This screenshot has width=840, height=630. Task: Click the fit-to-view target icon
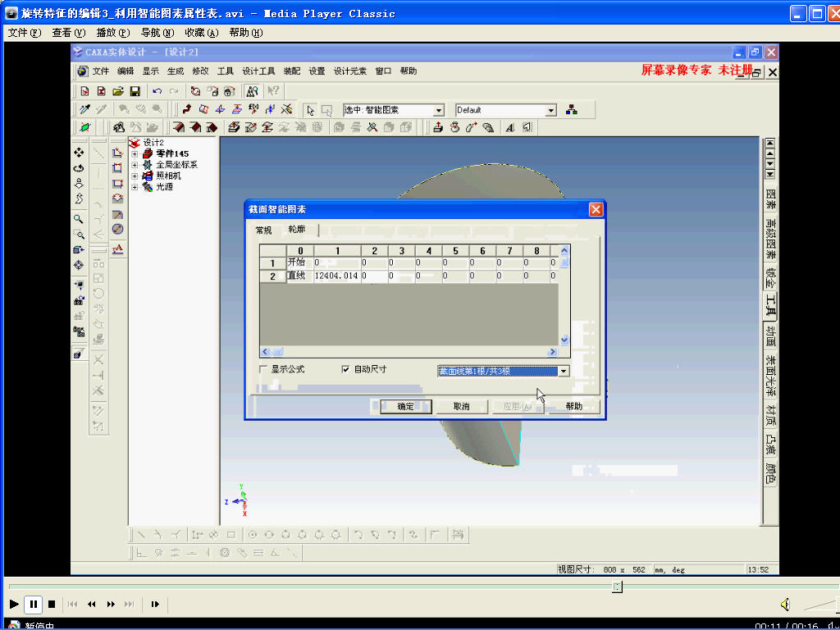point(79,265)
